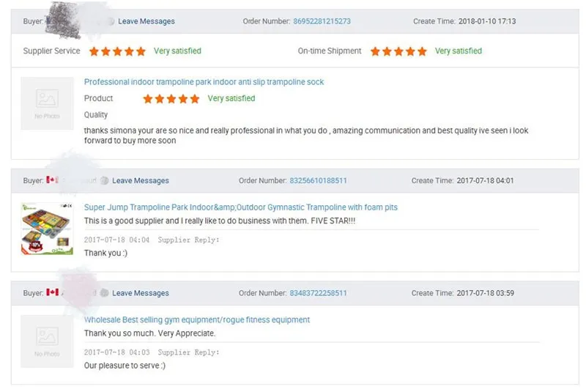Click the On-time Shipment star rating
Image resolution: width=586 pixels, height=392 pixels.
click(398, 51)
